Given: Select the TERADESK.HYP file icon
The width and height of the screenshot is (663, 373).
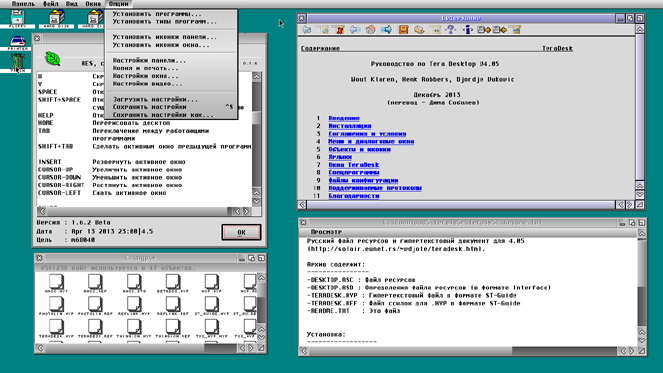Looking at the screenshot, I should coord(56,329).
